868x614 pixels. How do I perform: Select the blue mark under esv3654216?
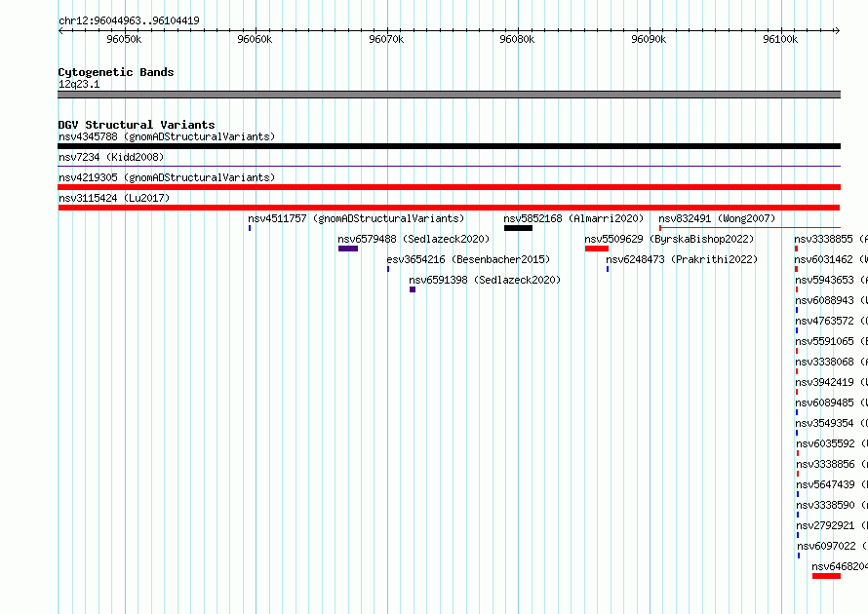[x=388, y=269]
